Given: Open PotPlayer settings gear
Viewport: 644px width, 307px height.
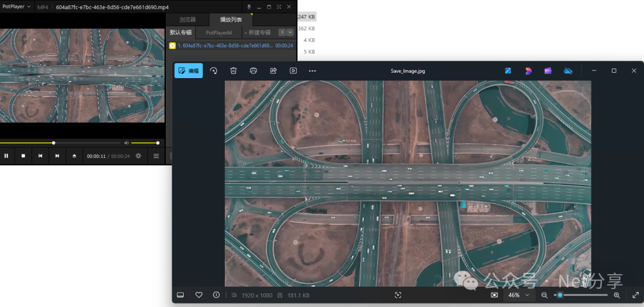Looking at the screenshot, I should click(138, 156).
